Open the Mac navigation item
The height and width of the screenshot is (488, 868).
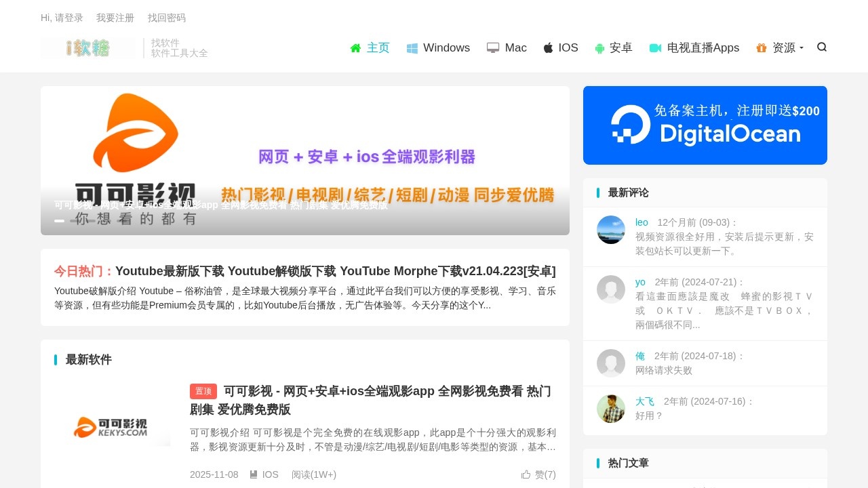(507, 48)
